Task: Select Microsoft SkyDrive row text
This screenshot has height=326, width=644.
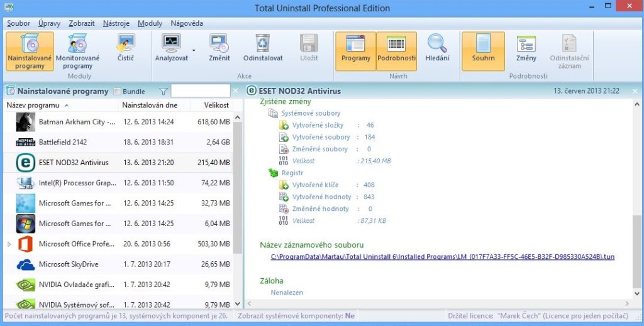Action: pos(69,264)
